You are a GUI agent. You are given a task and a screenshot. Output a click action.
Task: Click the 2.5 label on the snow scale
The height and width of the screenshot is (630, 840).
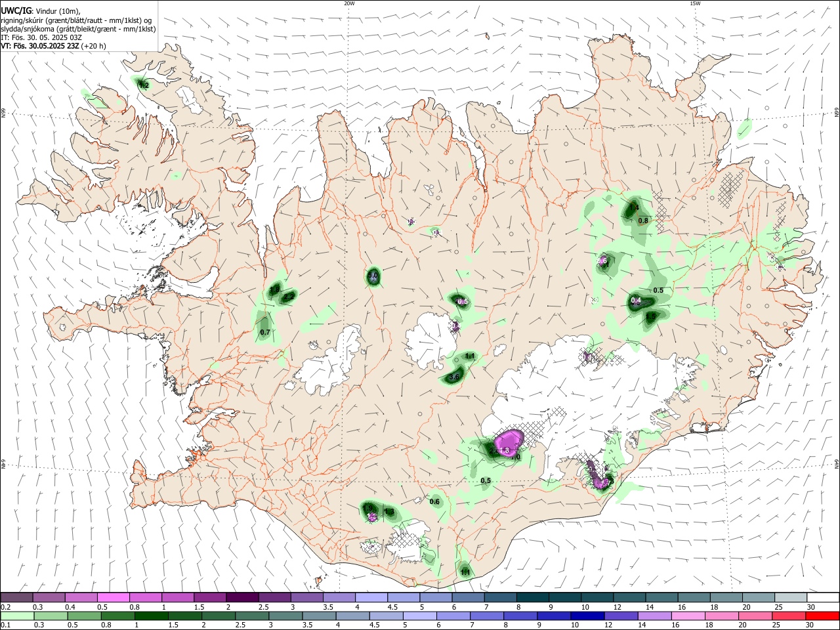pyautogui.click(x=264, y=607)
